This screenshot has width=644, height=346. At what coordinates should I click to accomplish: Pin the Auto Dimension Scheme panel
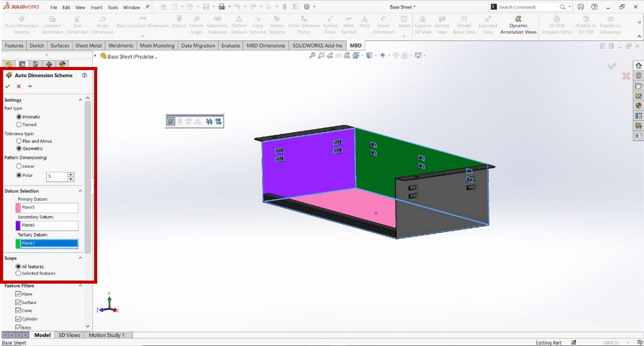pyautogui.click(x=30, y=86)
